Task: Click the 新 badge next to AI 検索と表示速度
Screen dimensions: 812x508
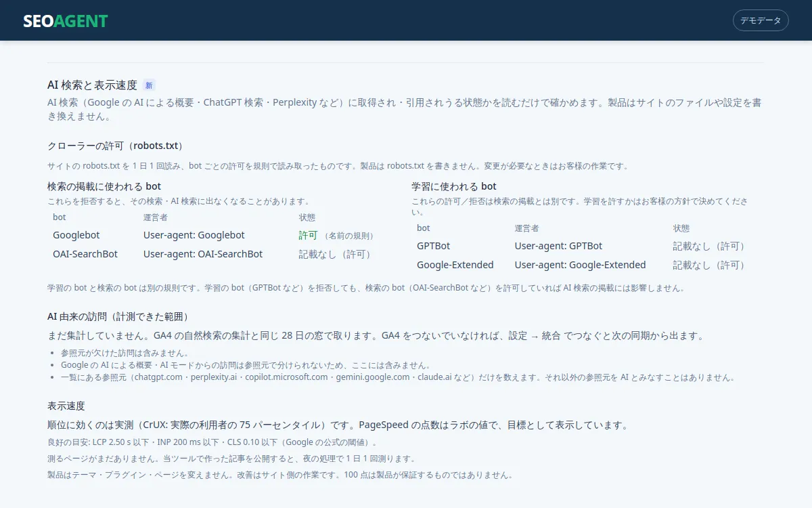Action: tap(149, 85)
